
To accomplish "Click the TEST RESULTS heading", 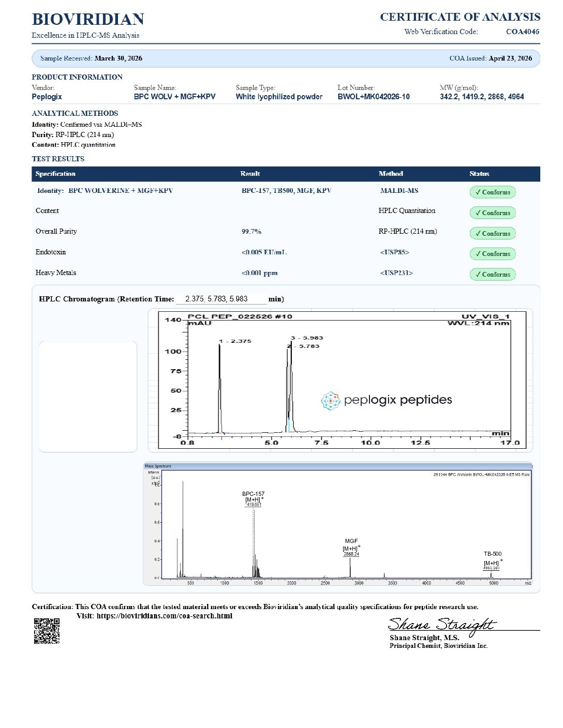I will coord(58,159).
